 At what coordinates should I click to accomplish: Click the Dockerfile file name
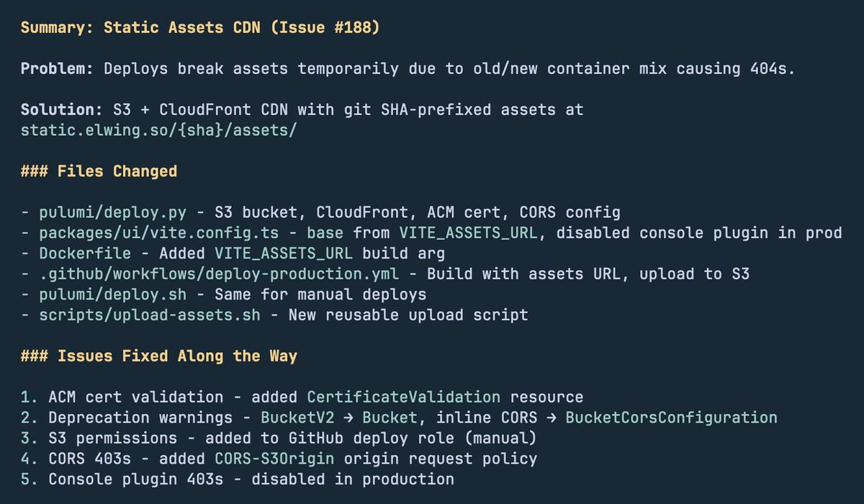(x=86, y=253)
